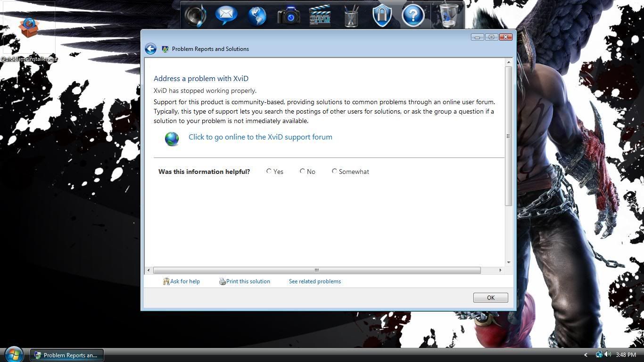The width and height of the screenshot is (644, 362).
Task: Open the Windows Start orb
Action: (13, 354)
